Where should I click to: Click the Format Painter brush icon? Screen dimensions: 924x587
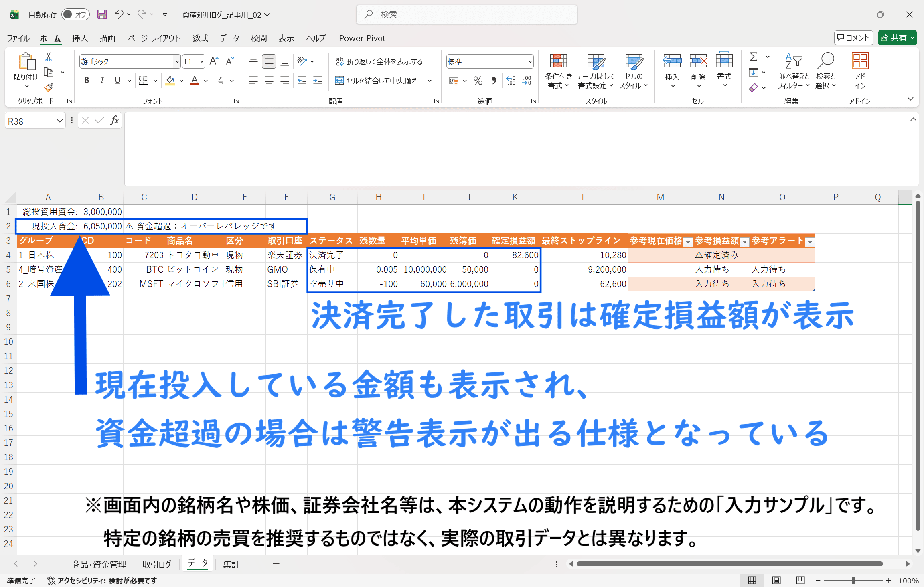(49, 87)
